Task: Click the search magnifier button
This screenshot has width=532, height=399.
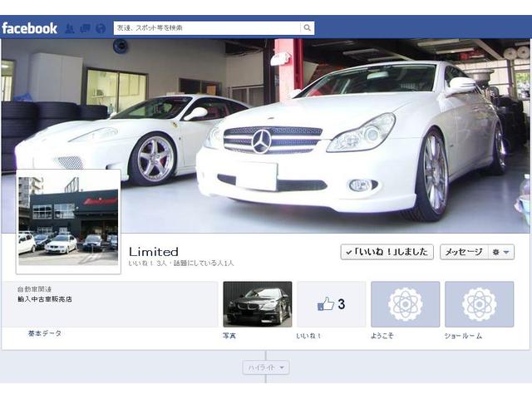Action: coord(308,27)
